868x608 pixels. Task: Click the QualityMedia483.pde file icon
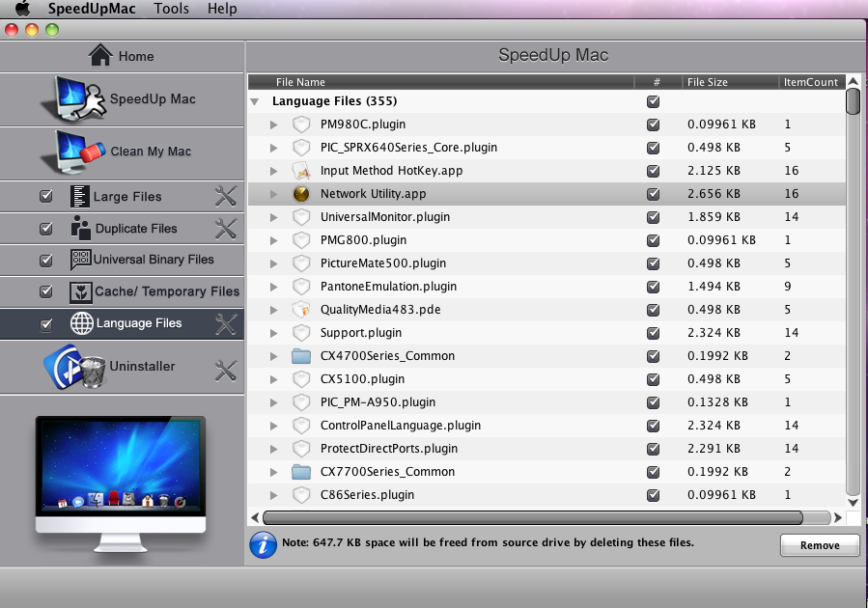[x=301, y=309]
